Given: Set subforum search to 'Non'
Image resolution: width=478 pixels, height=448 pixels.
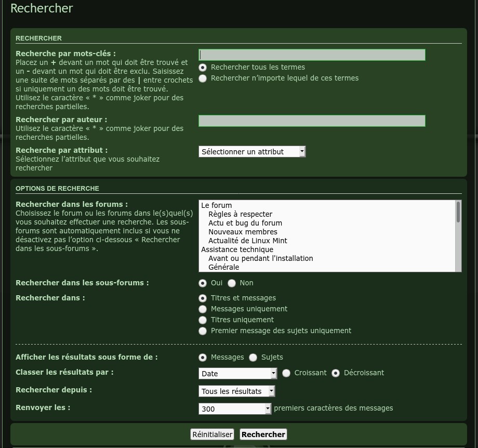Looking at the screenshot, I should click(232, 283).
